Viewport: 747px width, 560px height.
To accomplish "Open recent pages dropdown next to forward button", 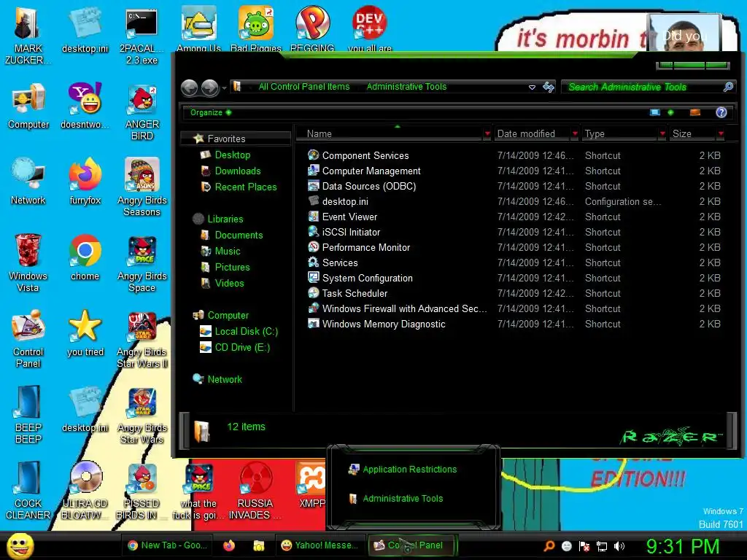I will (224, 88).
